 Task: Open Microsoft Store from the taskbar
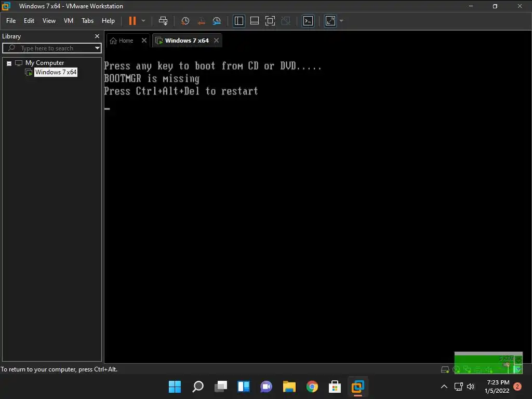335,387
